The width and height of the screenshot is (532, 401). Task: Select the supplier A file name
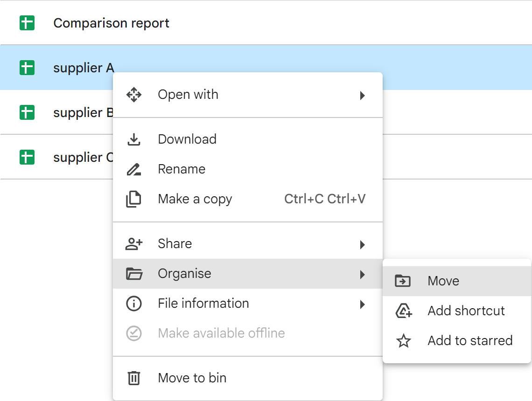tap(84, 68)
